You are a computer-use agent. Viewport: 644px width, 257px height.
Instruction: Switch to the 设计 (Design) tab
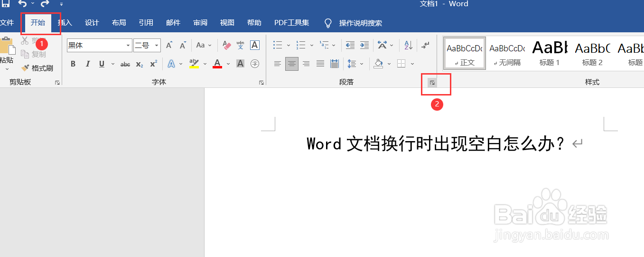tap(92, 23)
